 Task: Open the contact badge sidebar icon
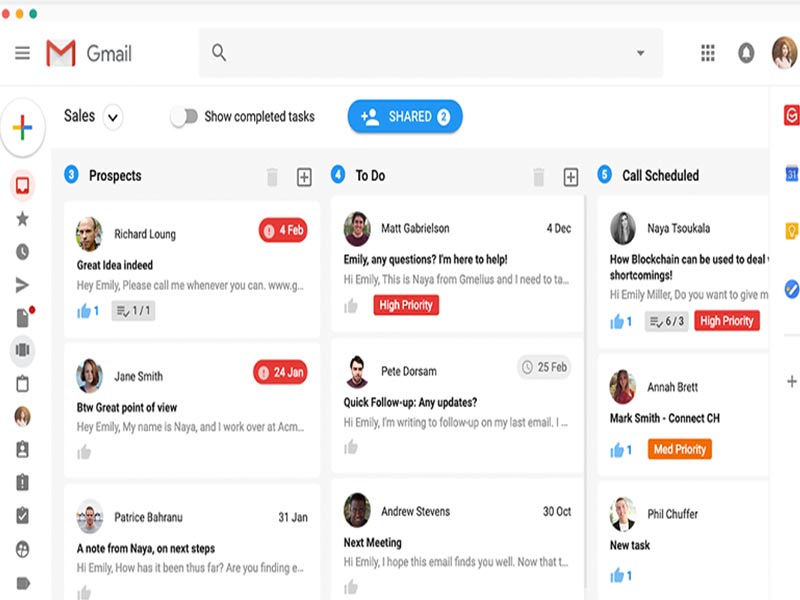(x=22, y=449)
